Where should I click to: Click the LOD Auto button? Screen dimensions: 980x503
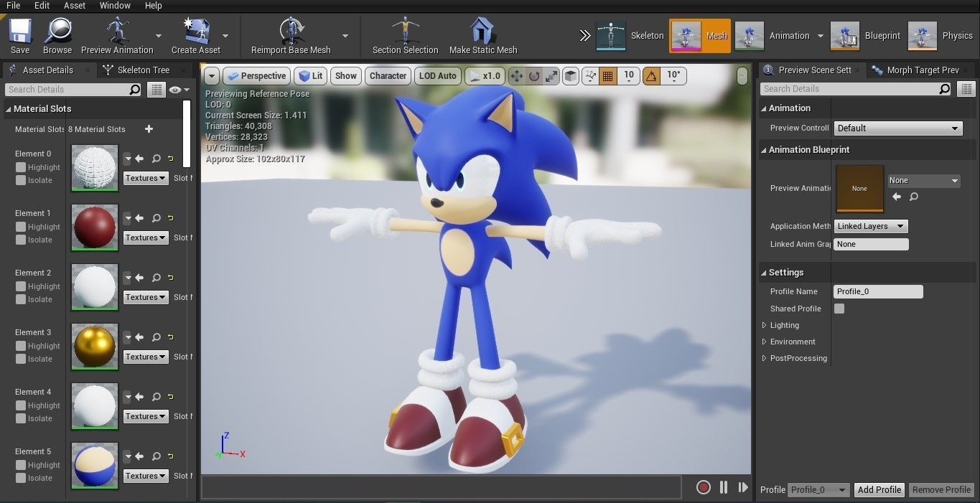point(437,76)
